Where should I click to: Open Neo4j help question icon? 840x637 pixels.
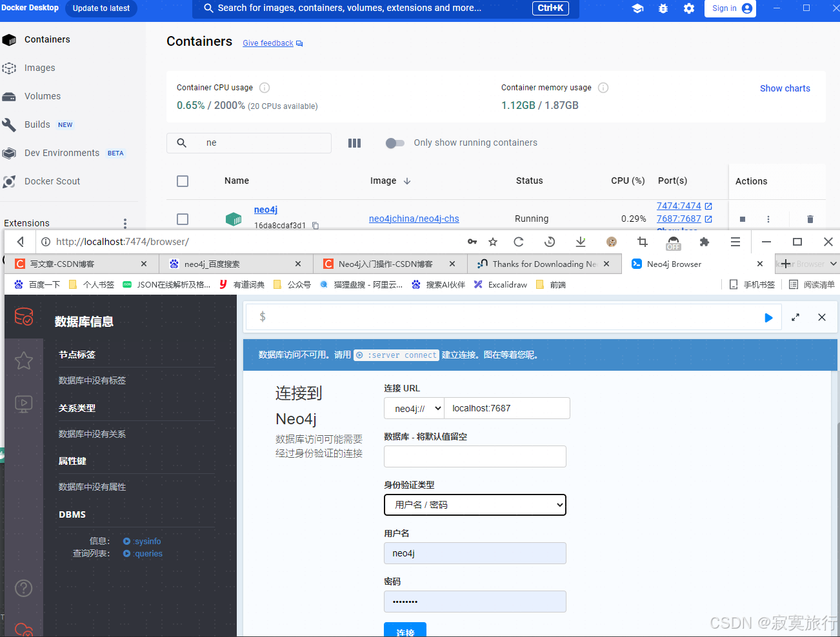24,588
